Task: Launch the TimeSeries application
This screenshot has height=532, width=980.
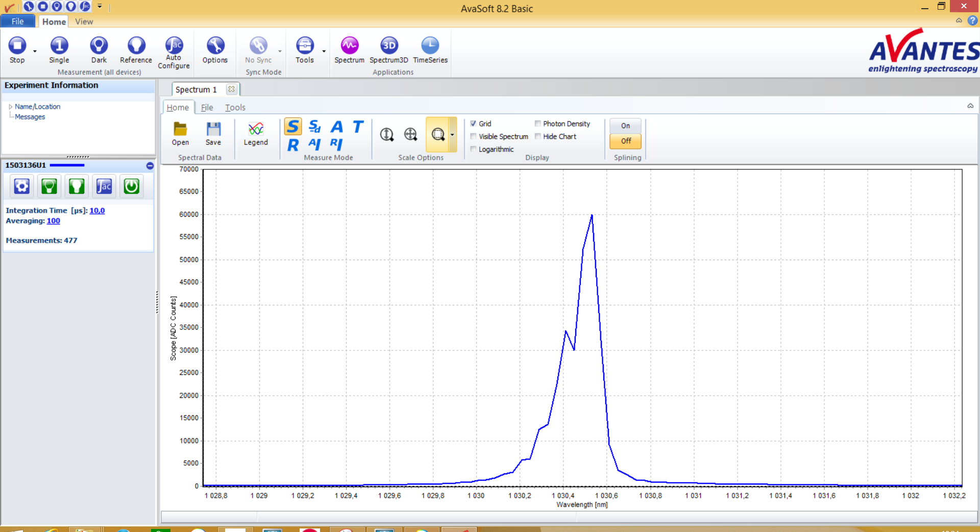Action: 430,46
